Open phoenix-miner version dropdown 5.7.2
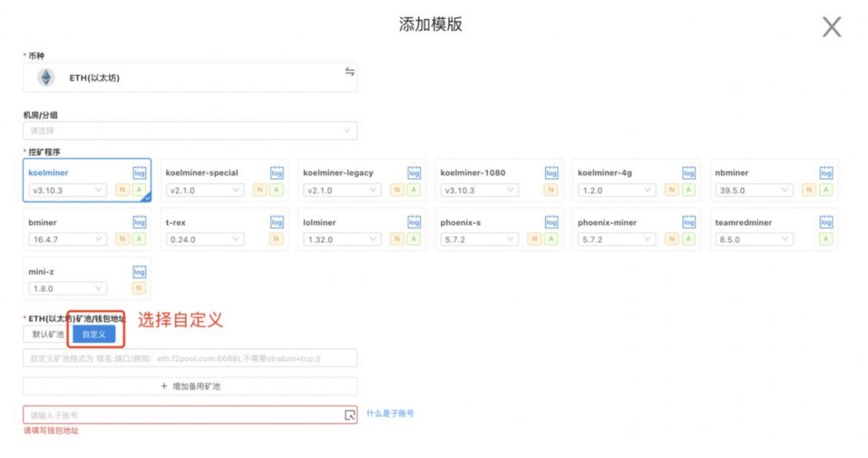 pyautogui.click(x=617, y=239)
